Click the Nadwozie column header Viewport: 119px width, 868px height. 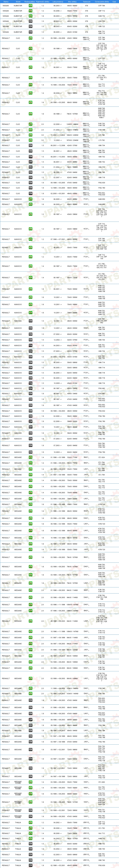click(x=87, y=1)
